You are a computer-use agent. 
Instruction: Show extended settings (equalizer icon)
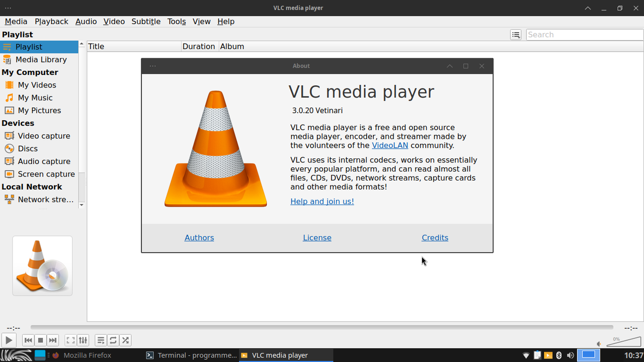click(83, 340)
